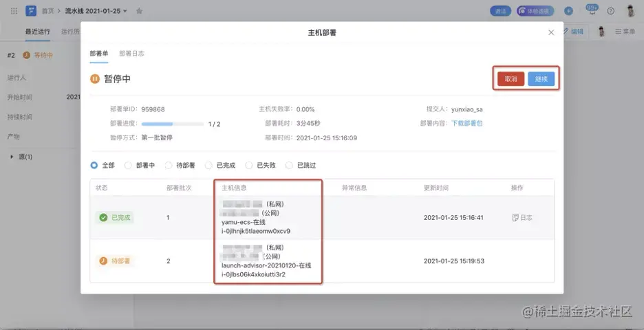The height and width of the screenshot is (330, 644).
Task: Click the 编辑 pencil button
Action: click(573, 31)
